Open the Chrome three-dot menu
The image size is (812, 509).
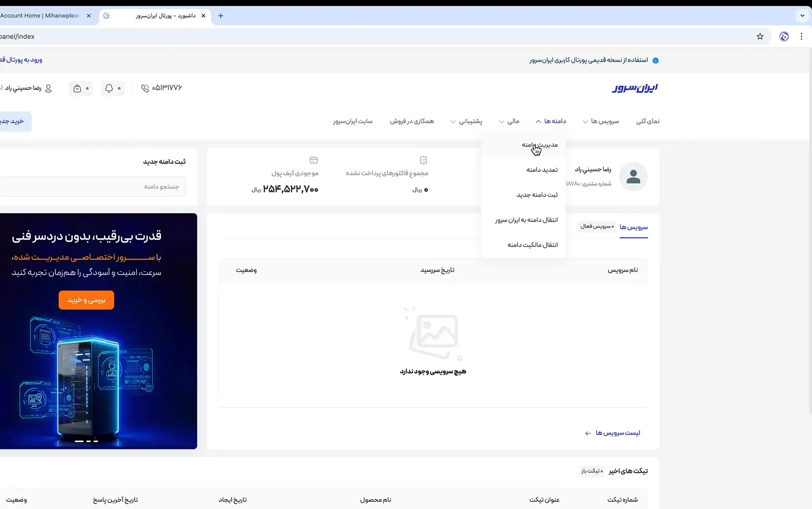pos(801,37)
